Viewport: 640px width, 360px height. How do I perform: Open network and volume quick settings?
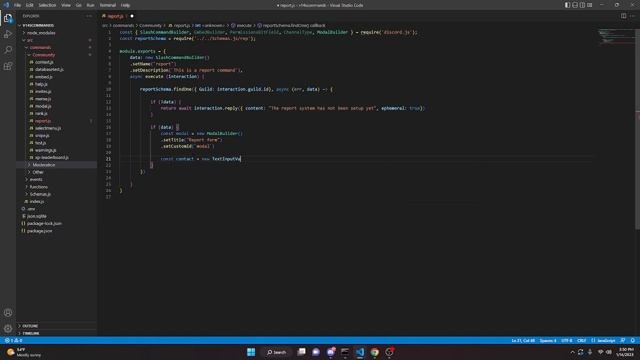click(x=604, y=352)
